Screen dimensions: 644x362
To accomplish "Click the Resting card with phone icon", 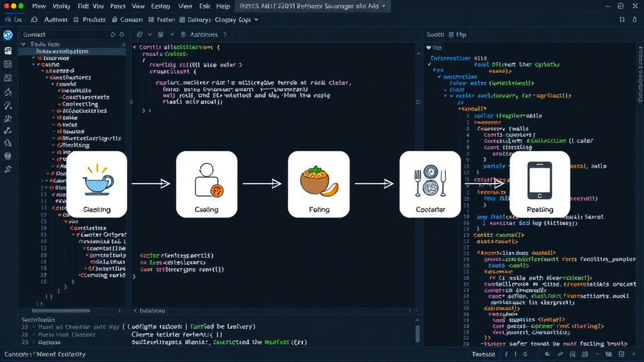I will (540, 184).
